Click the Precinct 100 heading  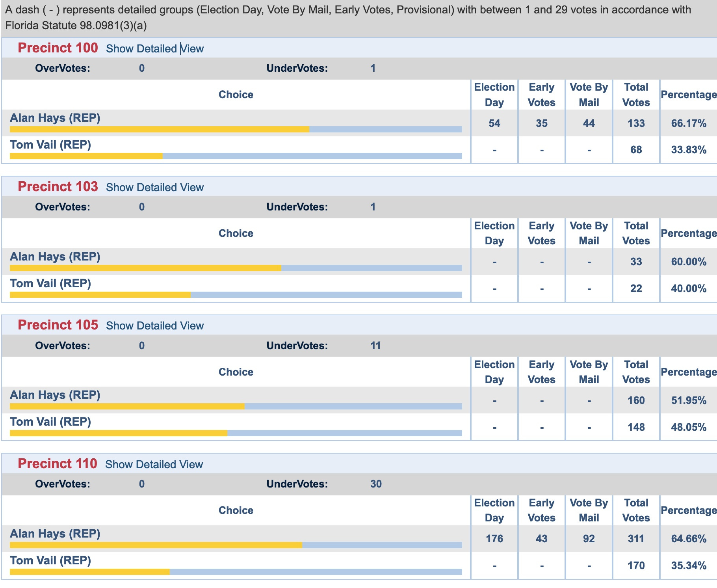tap(58, 48)
